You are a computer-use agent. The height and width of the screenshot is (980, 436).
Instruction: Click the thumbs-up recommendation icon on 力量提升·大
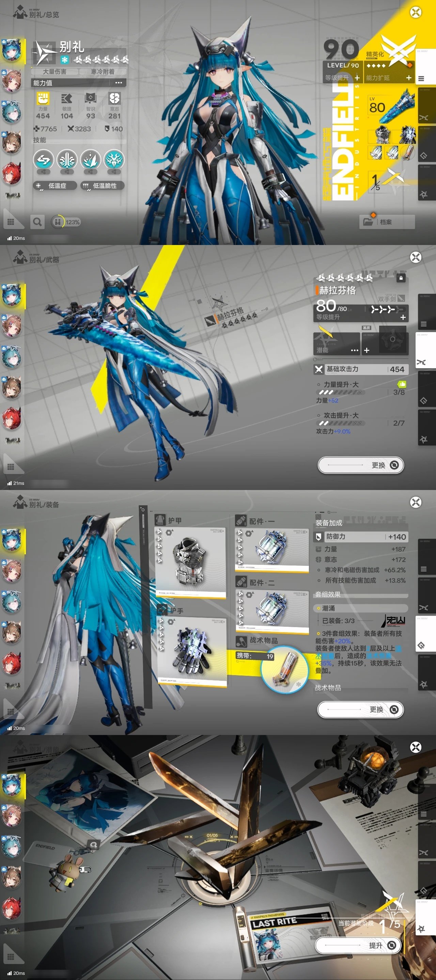tap(402, 384)
